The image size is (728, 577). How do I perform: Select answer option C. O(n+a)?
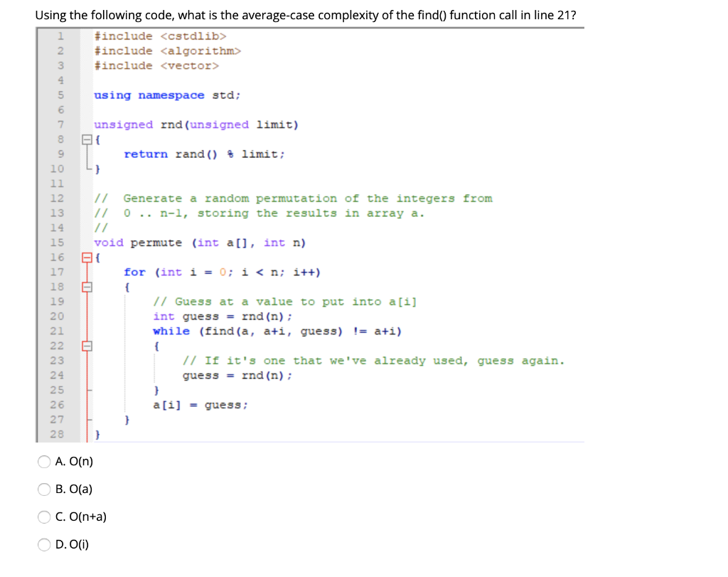43,517
